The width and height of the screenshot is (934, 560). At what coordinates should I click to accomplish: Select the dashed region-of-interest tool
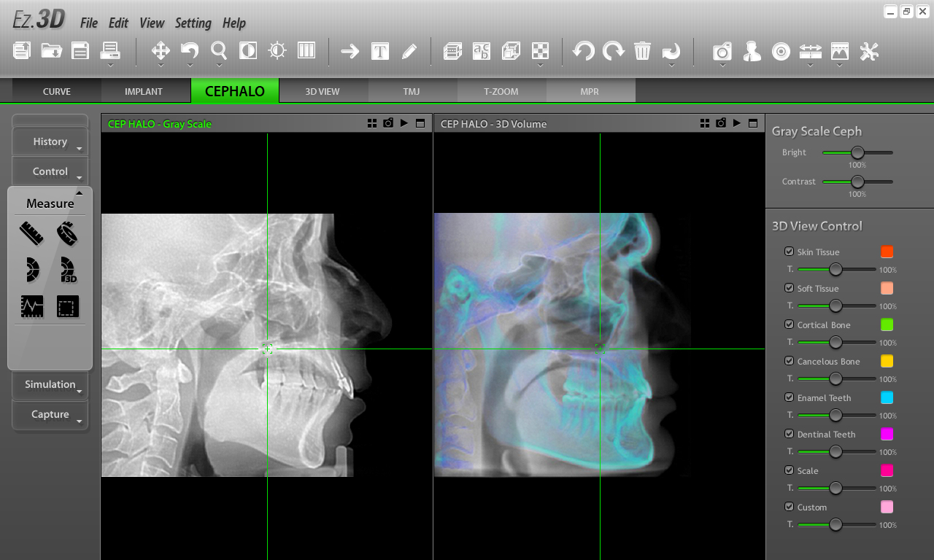point(67,306)
